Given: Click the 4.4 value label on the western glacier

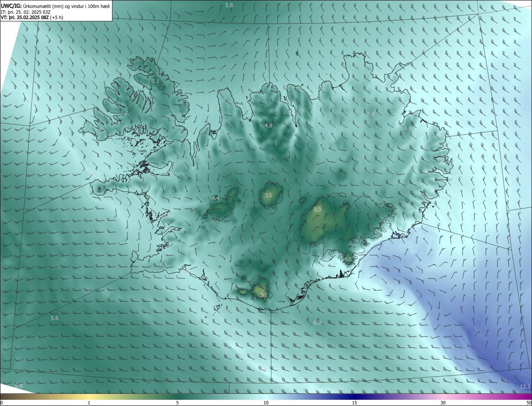Looking at the screenshot, I should pos(216,198).
